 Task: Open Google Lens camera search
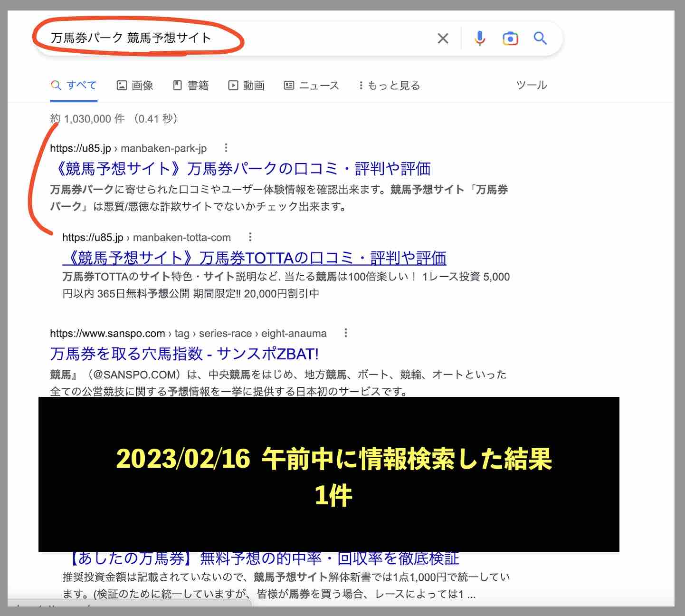click(510, 38)
